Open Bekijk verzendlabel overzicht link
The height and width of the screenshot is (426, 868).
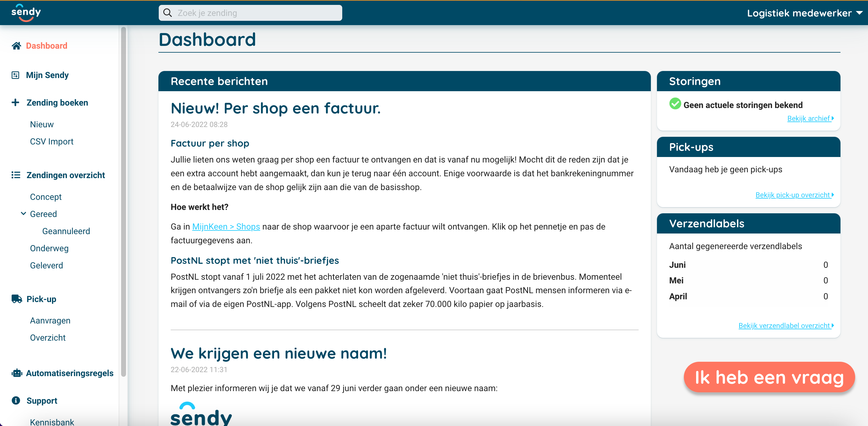coord(786,326)
